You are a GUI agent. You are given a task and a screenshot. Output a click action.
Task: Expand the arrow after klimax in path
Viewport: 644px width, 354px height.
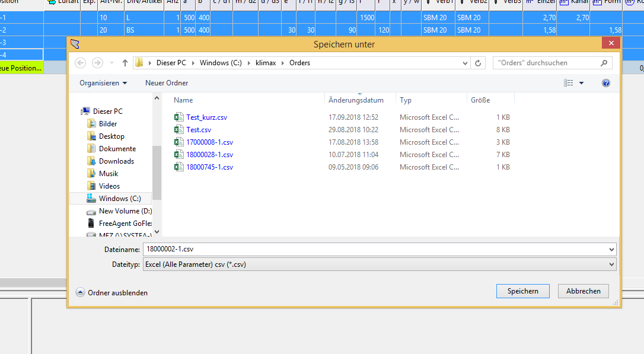283,63
